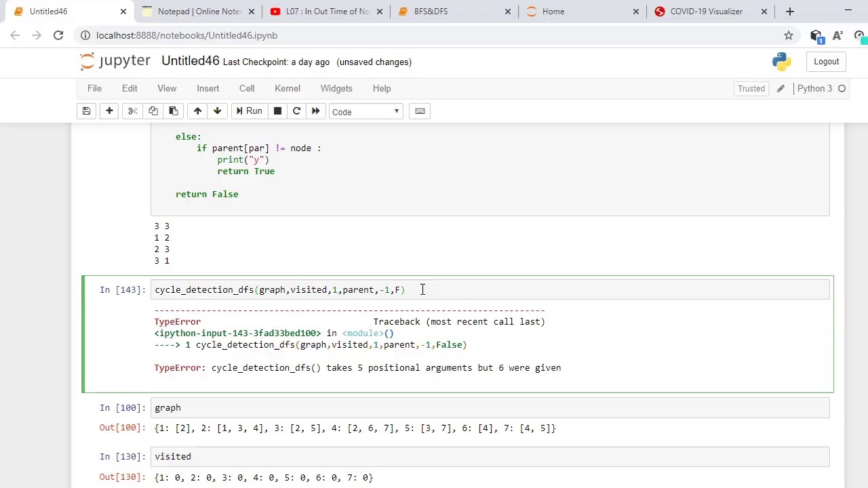Open the browser extension icon with badge
Viewport: 868px width, 488px height.
(816, 36)
